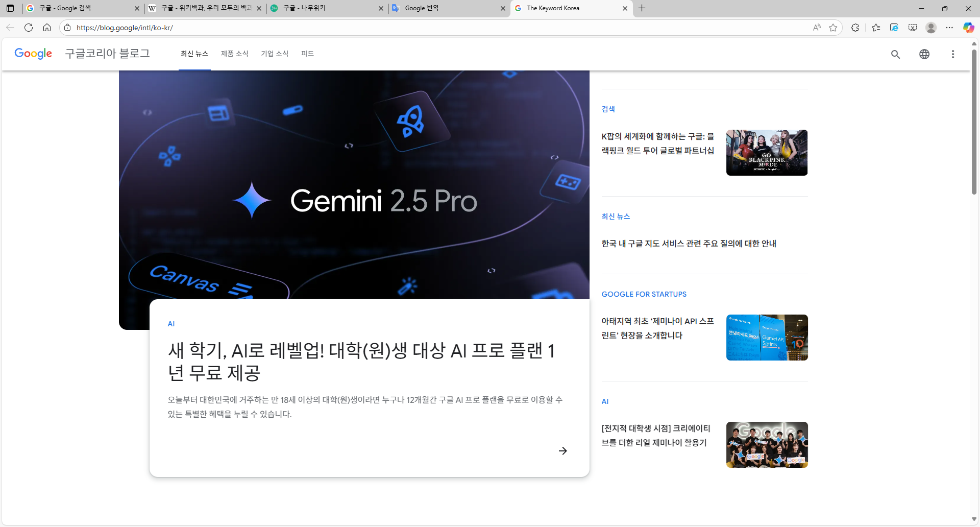The height and width of the screenshot is (527, 980).
Task: Click the Google students group photo thumbnail
Action: click(767, 445)
